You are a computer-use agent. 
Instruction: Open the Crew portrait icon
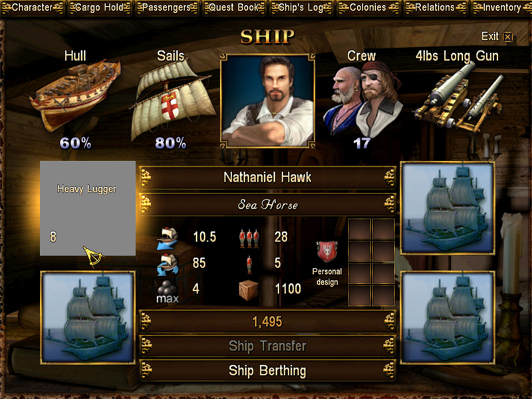pyautogui.click(x=362, y=100)
